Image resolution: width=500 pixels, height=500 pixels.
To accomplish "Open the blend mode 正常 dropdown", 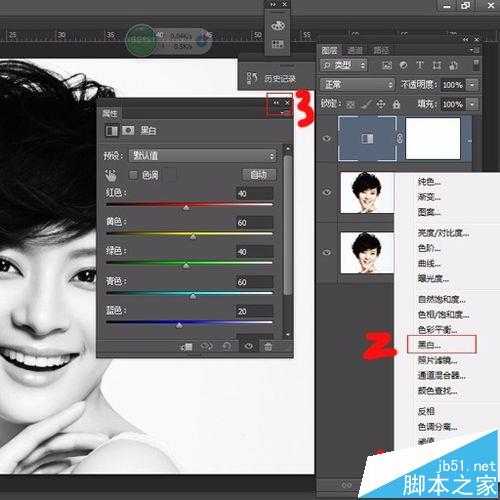I will [x=357, y=85].
